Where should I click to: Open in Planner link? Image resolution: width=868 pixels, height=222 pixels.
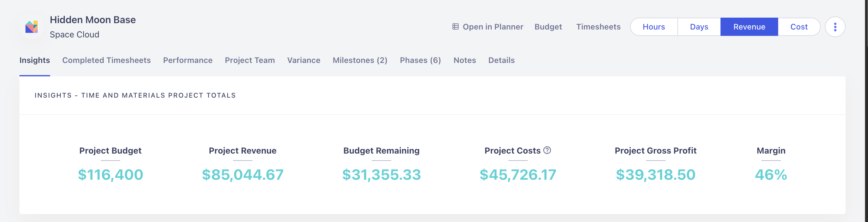tap(493, 27)
